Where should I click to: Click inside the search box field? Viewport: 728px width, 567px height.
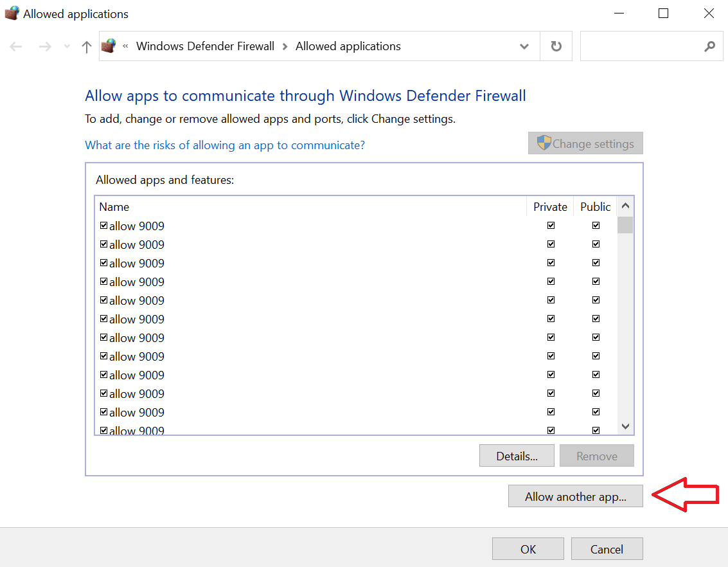[641, 46]
